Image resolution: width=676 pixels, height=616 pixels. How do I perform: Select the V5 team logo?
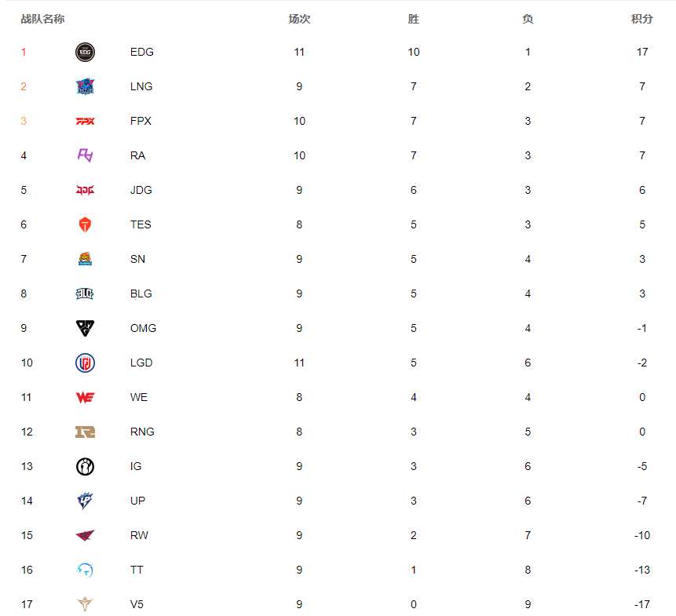tap(85, 604)
